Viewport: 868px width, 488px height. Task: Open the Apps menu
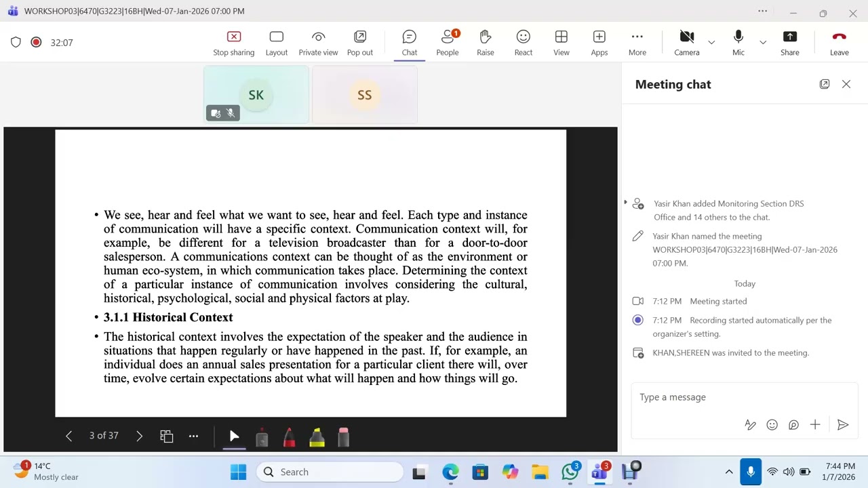599,43
